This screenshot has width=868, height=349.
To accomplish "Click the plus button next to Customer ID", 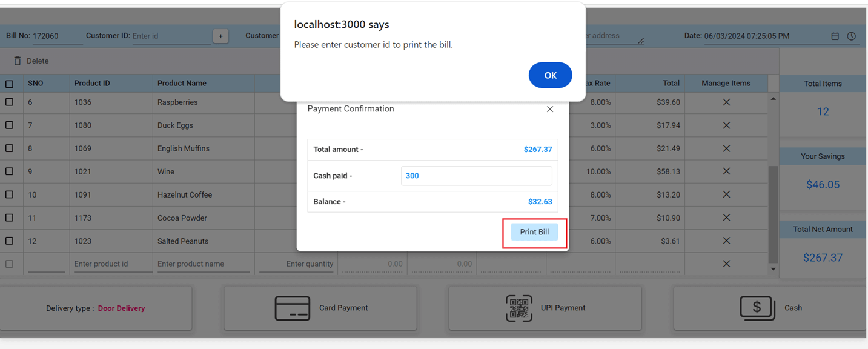I will pyautogui.click(x=220, y=36).
